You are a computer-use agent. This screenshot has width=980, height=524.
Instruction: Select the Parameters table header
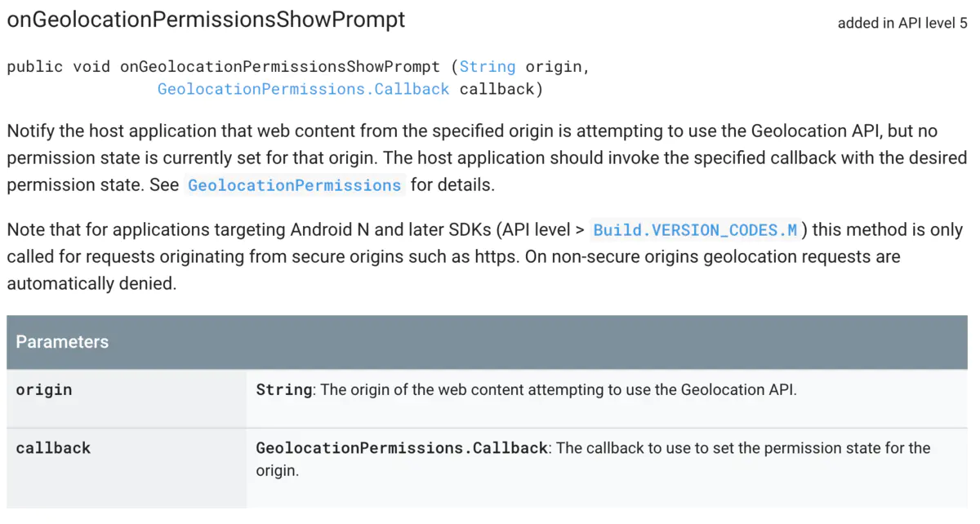[487, 342]
